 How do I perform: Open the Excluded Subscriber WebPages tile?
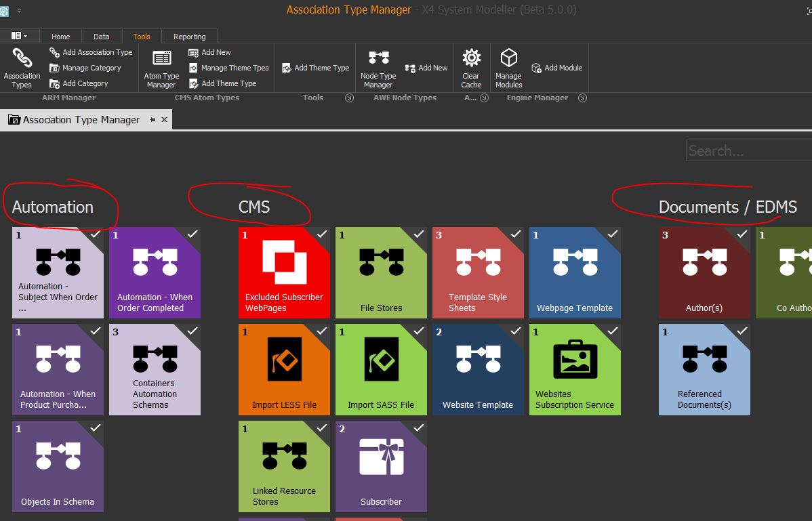(x=284, y=272)
